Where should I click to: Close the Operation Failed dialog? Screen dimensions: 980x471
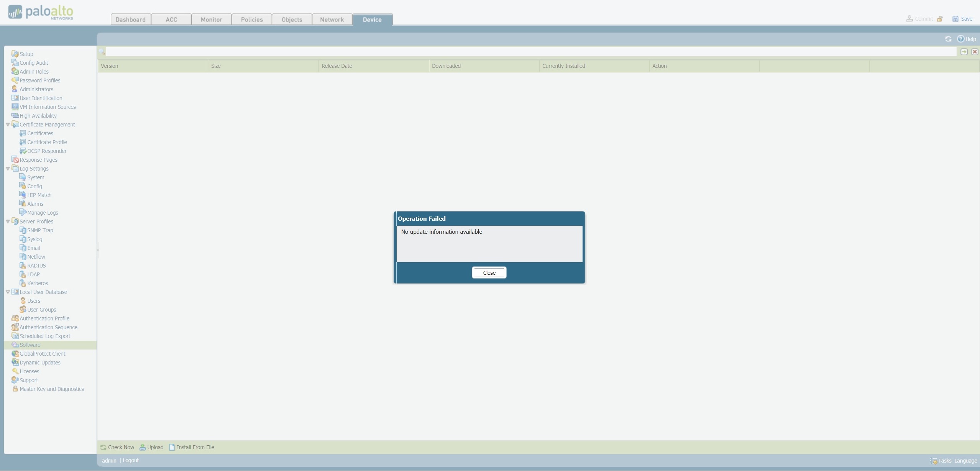tap(489, 272)
